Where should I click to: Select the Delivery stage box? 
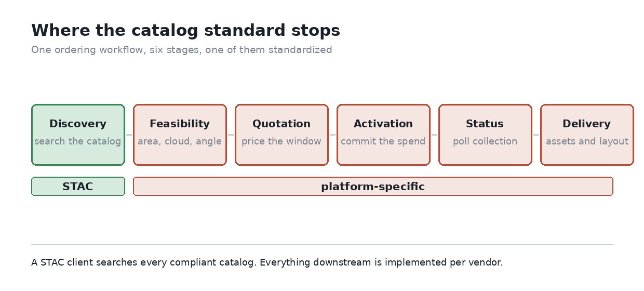coord(587,135)
